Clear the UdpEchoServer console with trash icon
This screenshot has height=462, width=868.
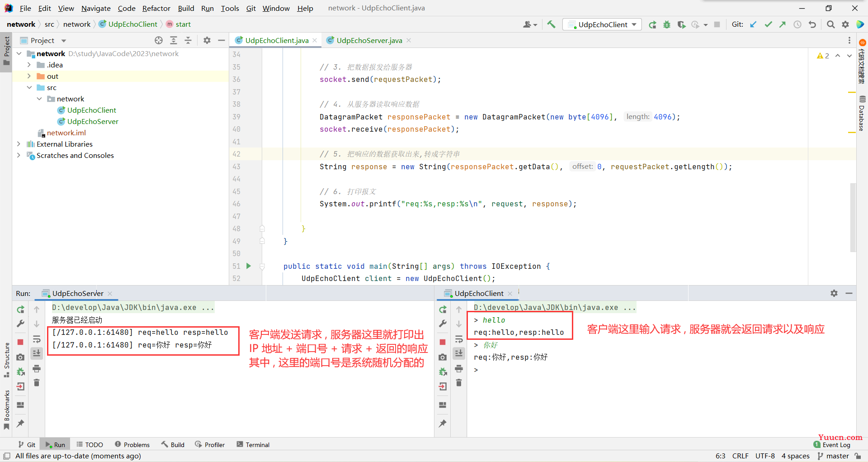click(37, 383)
